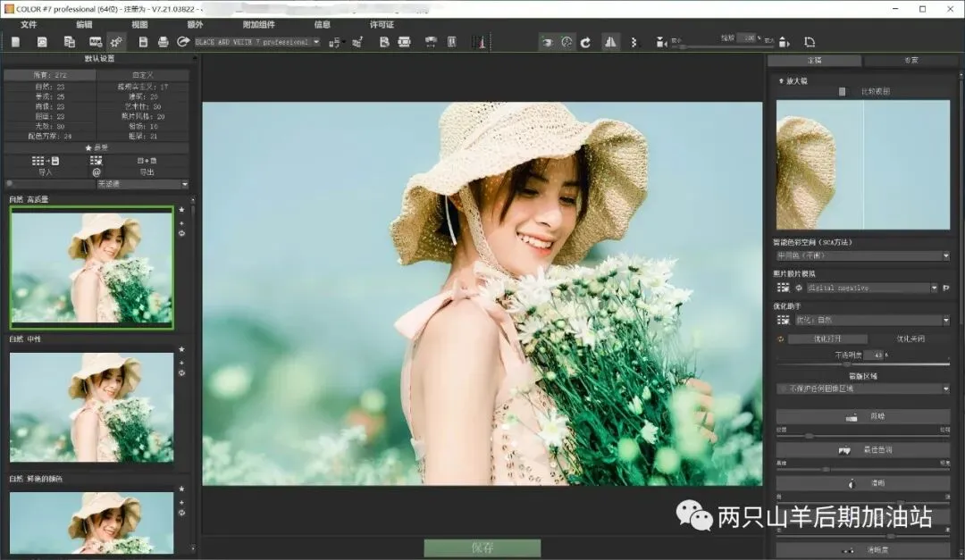Click the floppy disk save icon
The height and width of the screenshot is (560, 965).
[143, 42]
